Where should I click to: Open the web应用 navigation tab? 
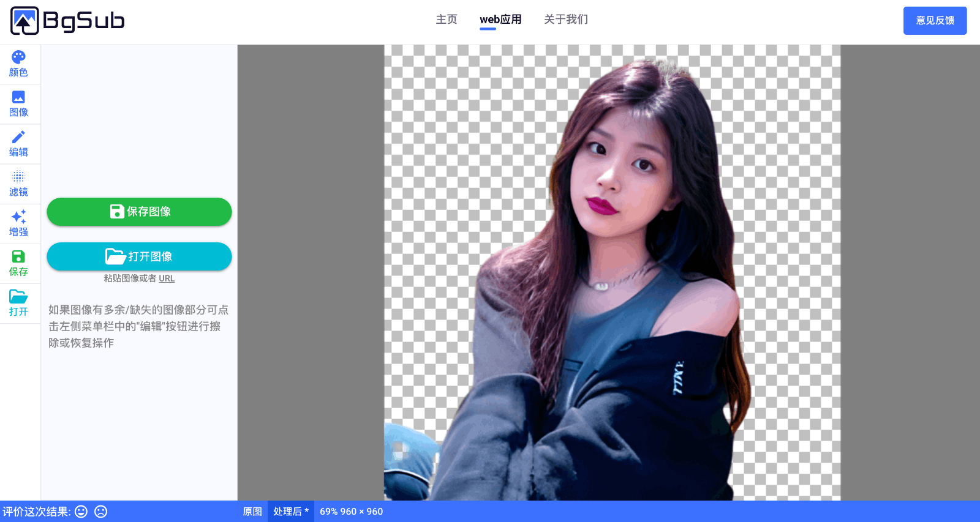[x=500, y=20]
